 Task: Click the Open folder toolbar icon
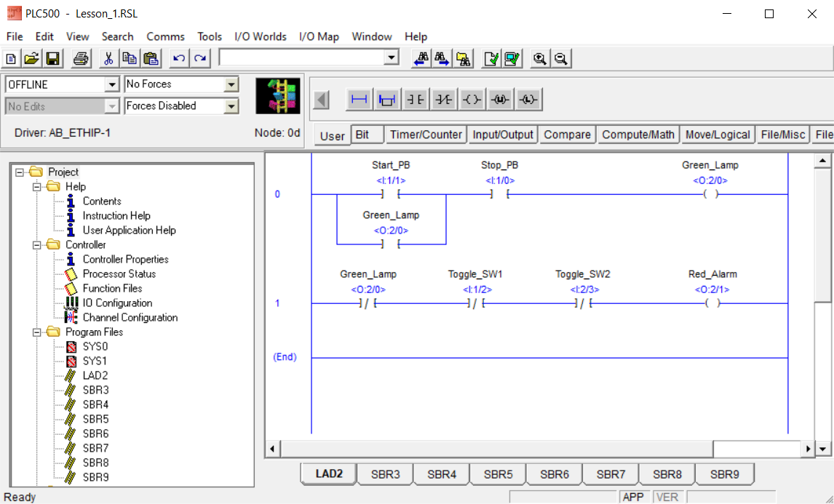pyautogui.click(x=32, y=58)
